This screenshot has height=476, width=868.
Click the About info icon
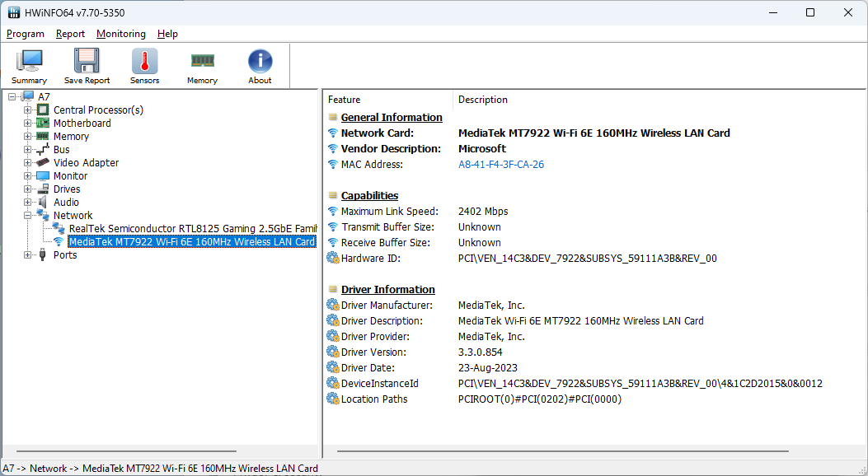[260, 61]
